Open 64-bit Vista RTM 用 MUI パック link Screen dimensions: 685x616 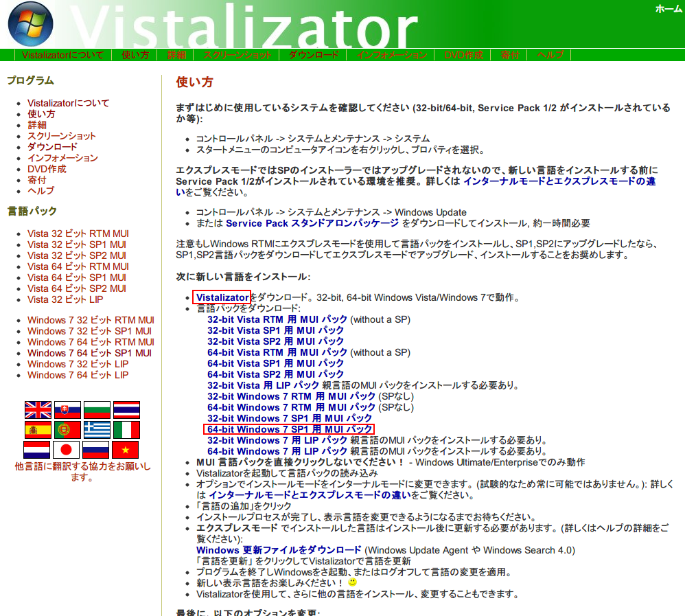(x=277, y=352)
